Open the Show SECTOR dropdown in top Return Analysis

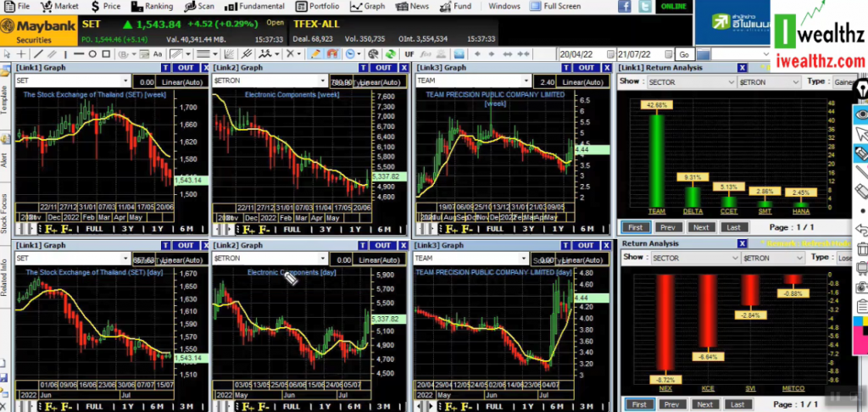point(731,82)
